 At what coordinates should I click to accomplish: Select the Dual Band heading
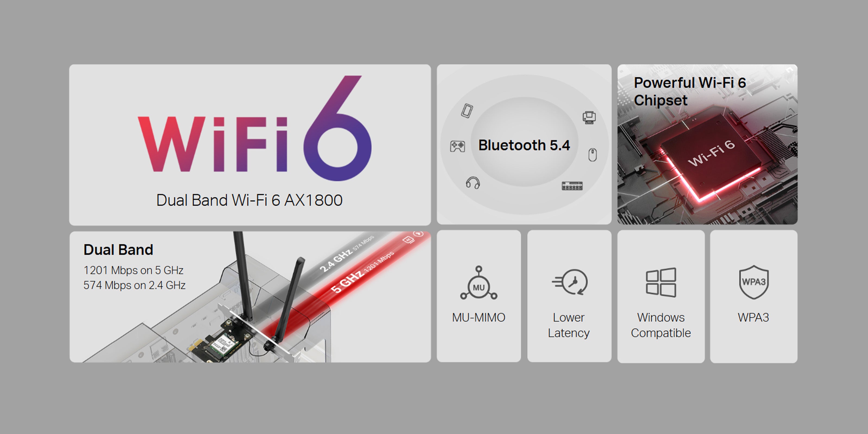[x=118, y=250]
